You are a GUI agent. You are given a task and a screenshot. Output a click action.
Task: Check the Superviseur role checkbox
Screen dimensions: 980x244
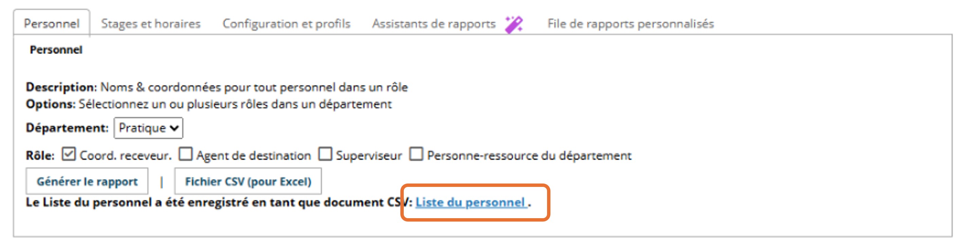(x=325, y=154)
